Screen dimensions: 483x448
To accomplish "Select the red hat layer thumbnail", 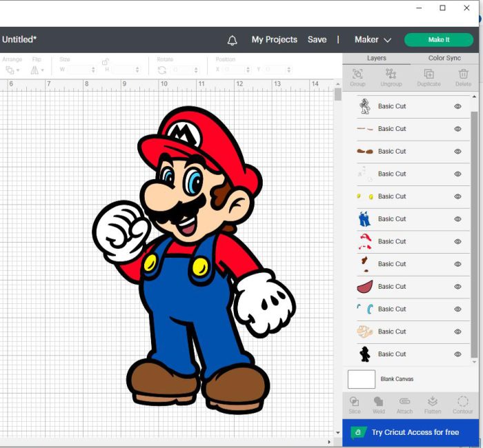I will (x=365, y=241).
